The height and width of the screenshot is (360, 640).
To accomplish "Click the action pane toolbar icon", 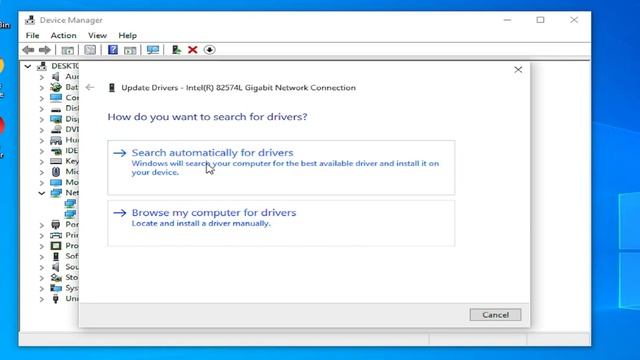I will (130, 50).
